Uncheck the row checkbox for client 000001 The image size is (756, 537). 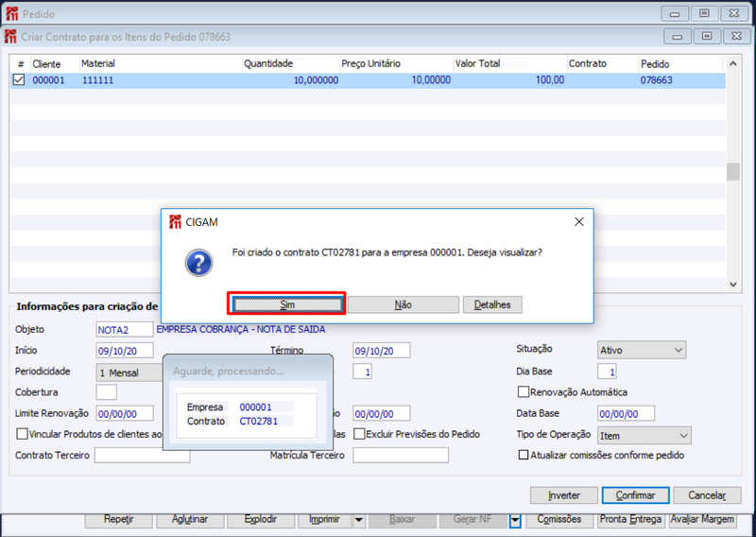(19, 79)
